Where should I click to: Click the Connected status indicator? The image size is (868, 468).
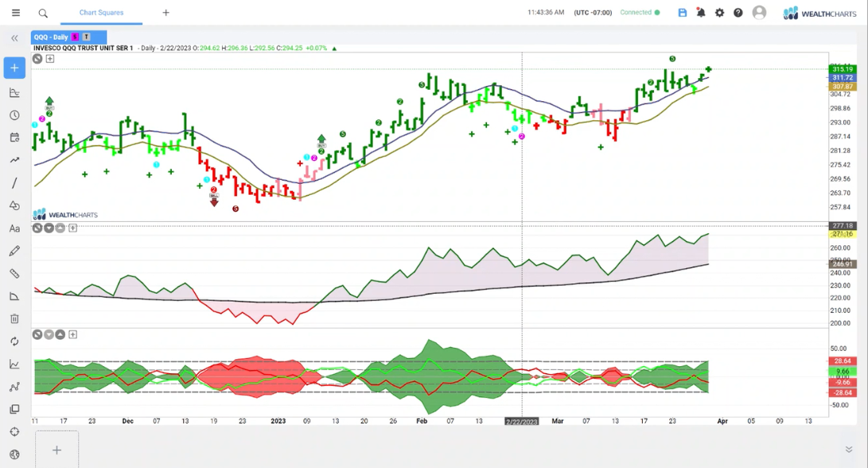640,12
